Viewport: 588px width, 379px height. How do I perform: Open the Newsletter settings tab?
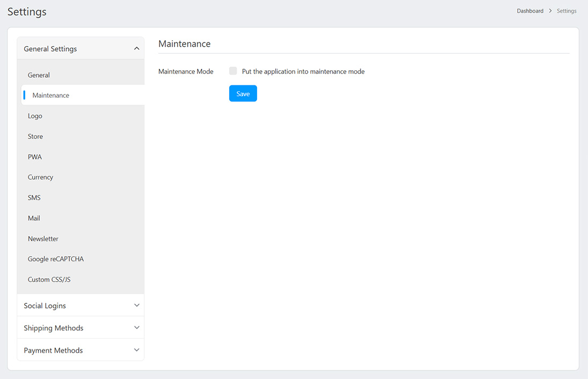43,238
